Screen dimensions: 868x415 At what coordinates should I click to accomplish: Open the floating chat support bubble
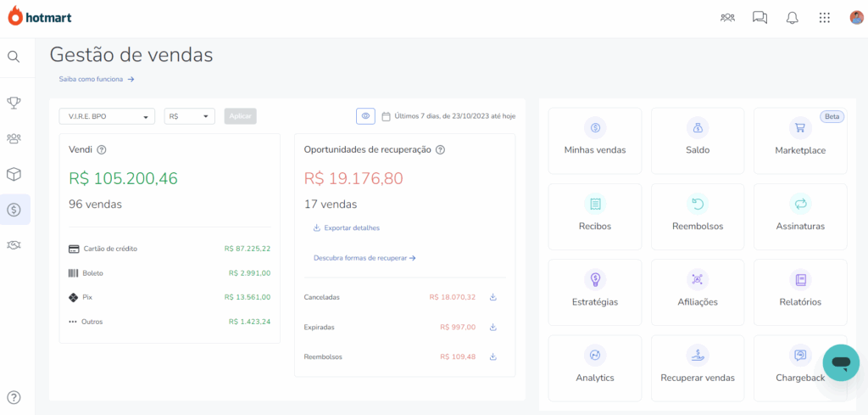841,362
